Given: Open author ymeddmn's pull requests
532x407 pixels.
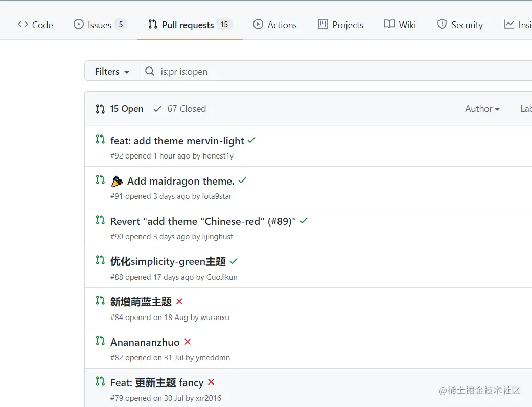Looking at the screenshot, I should [x=213, y=358].
